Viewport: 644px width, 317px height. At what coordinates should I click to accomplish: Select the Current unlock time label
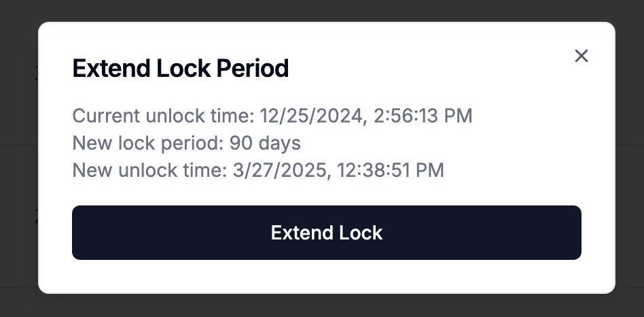pyautogui.click(x=164, y=116)
